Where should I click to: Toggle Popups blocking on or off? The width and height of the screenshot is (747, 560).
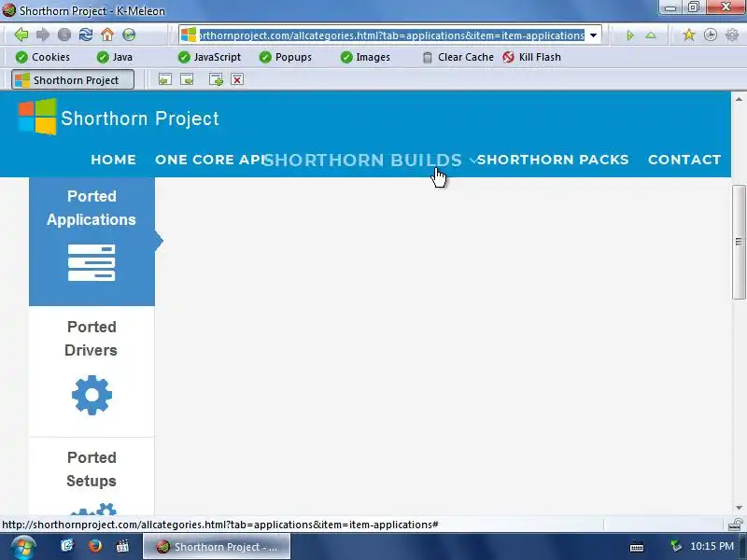click(x=286, y=57)
